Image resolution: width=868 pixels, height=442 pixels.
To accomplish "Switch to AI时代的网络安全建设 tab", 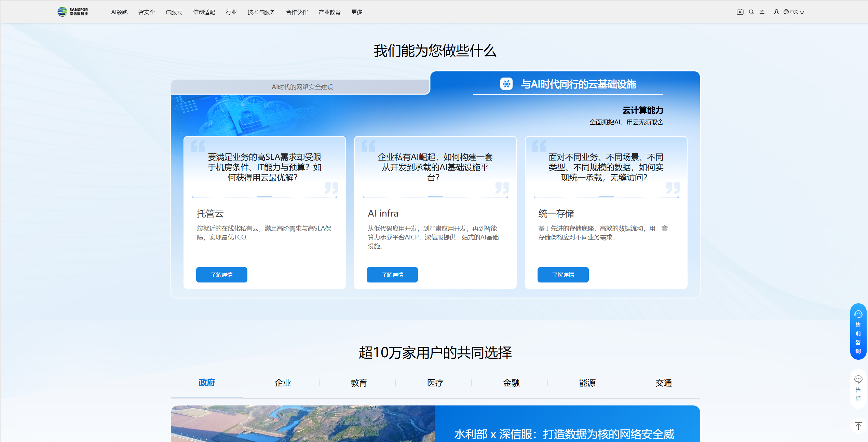I will click(x=302, y=87).
